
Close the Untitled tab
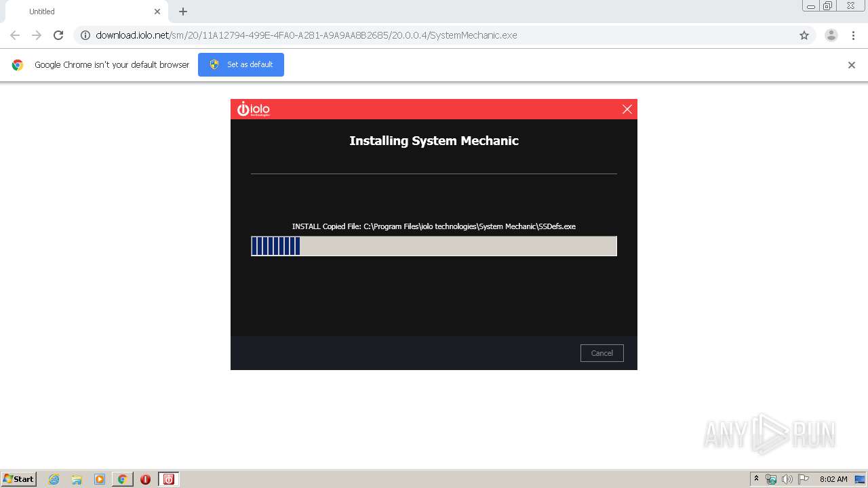click(x=157, y=12)
